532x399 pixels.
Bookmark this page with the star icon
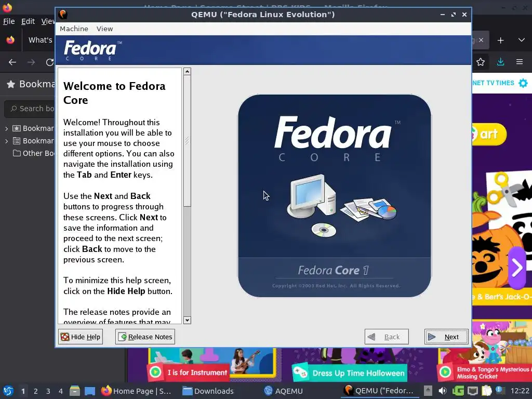point(481,62)
